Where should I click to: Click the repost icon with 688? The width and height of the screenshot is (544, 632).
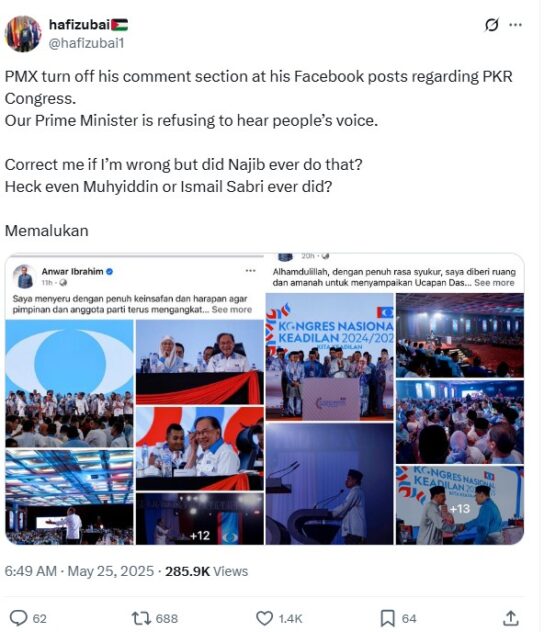(x=141, y=618)
